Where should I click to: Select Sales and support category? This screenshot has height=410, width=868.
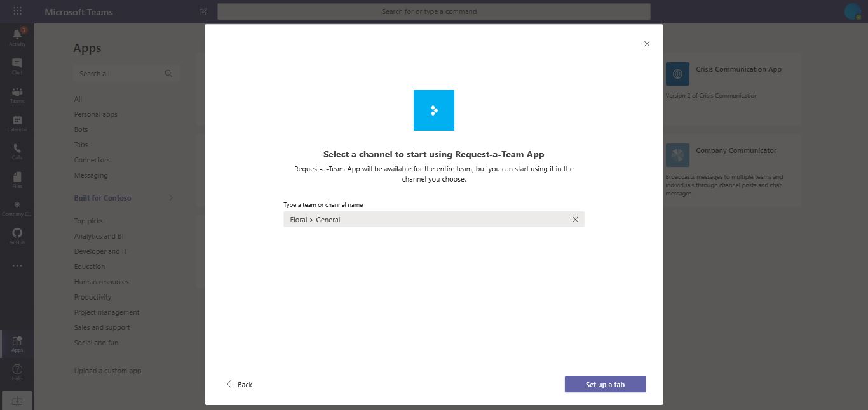tap(102, 327)
